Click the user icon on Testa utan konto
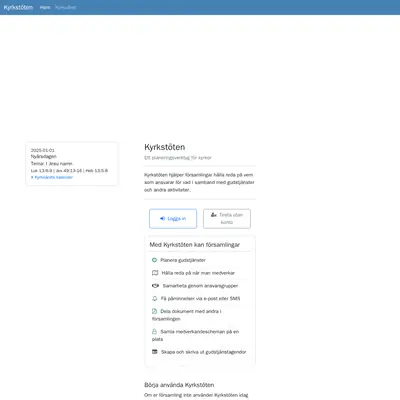This screenshot has height=400, width=400. (x=214, y=215)
